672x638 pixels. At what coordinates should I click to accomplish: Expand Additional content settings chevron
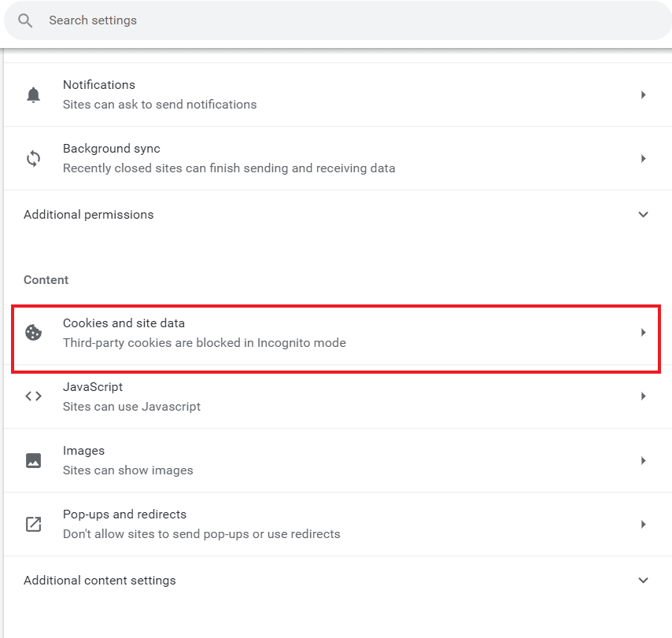[644, 580]
